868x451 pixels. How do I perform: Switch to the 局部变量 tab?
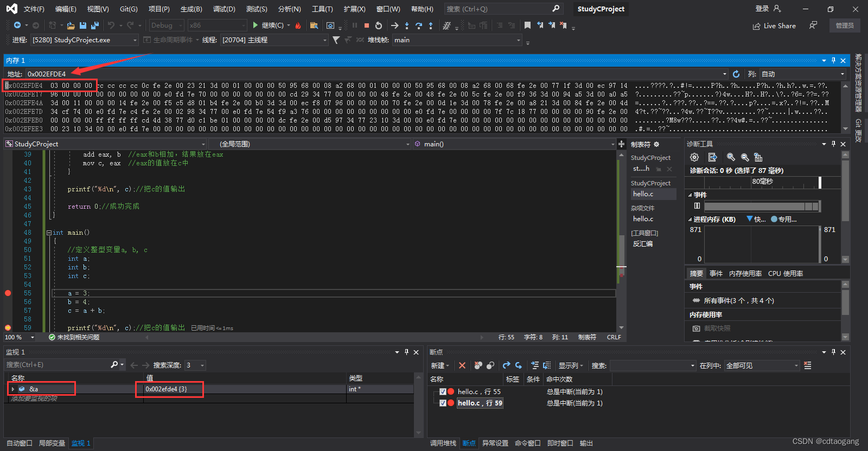pyautogui.click(x=52, y=443)
